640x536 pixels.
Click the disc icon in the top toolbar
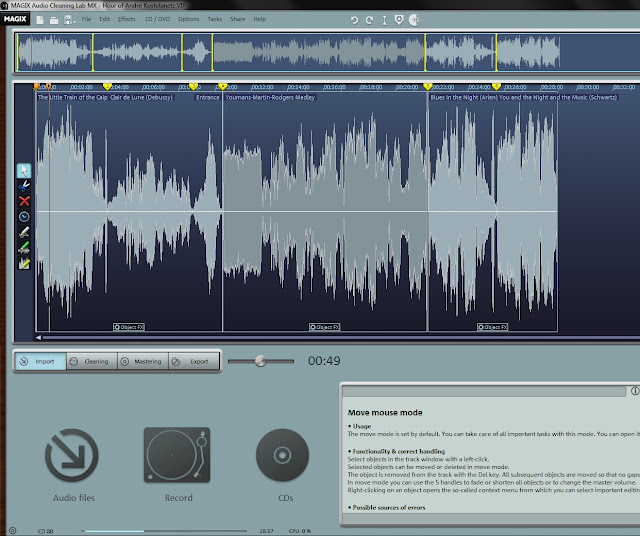[x=414, y=20]
